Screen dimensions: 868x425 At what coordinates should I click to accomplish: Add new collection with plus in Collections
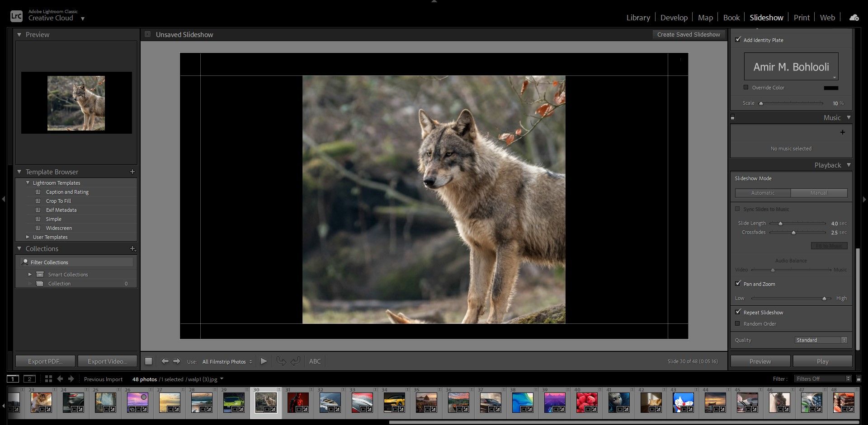coord(132,248)
